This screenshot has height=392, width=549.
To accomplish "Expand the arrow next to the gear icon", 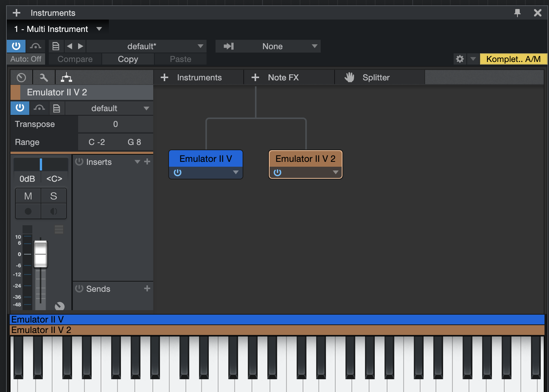I will (473, 59).
